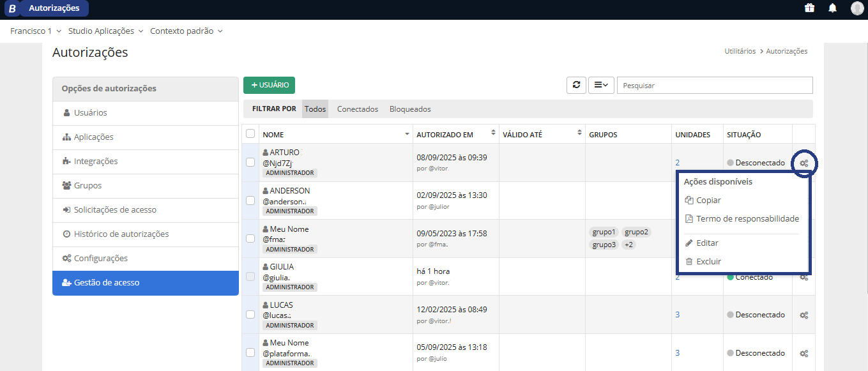Viewport: 868px width, 371px height.
Task: Open the gift icon in top bar
Action: pyautogui.click(x=809, y=8)
